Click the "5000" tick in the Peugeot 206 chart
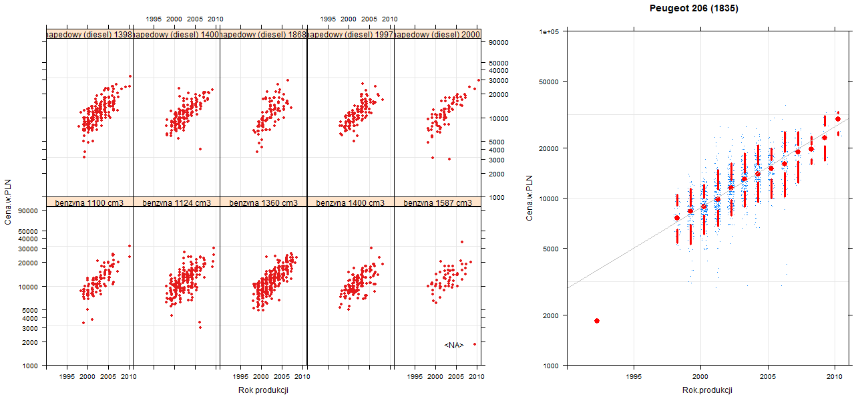 point(552,249)
